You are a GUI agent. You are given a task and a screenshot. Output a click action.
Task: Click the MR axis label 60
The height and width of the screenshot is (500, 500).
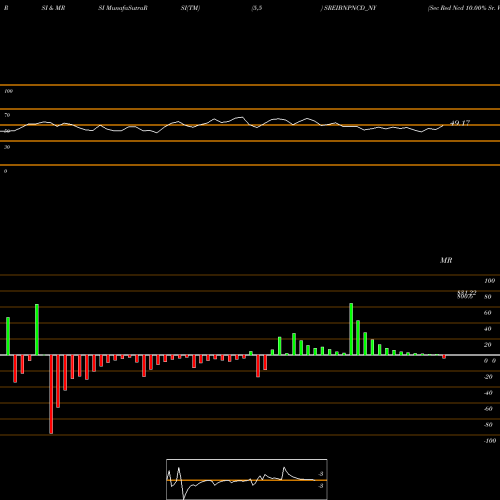click(488, 313)
